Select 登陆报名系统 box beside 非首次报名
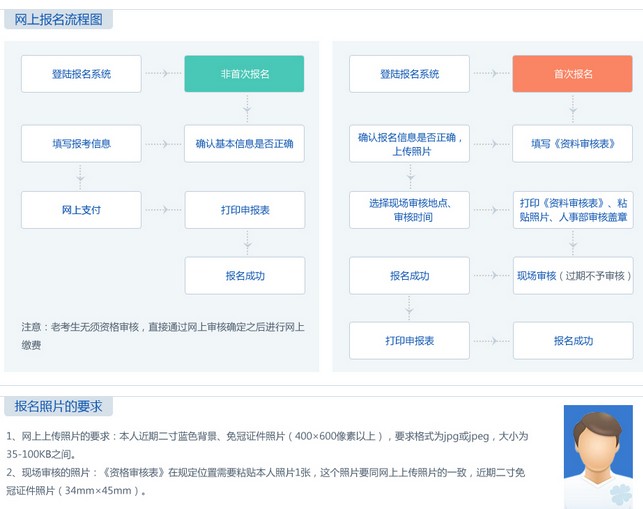The height and width of the screenshot is (509, 643). (81, 74)
